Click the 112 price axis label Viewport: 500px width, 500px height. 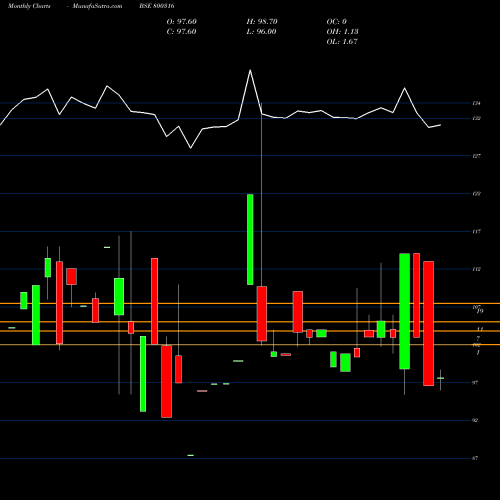477,269
